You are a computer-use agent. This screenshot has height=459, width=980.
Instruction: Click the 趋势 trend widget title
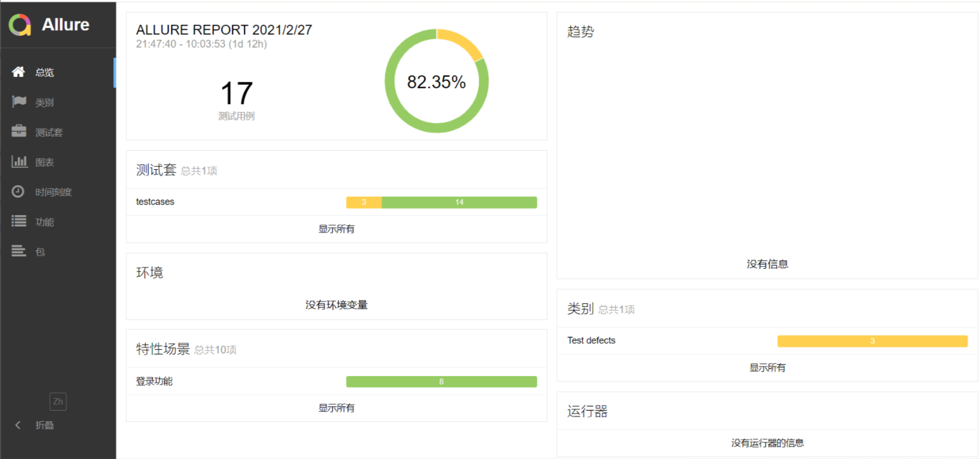[x=580, y=32]
